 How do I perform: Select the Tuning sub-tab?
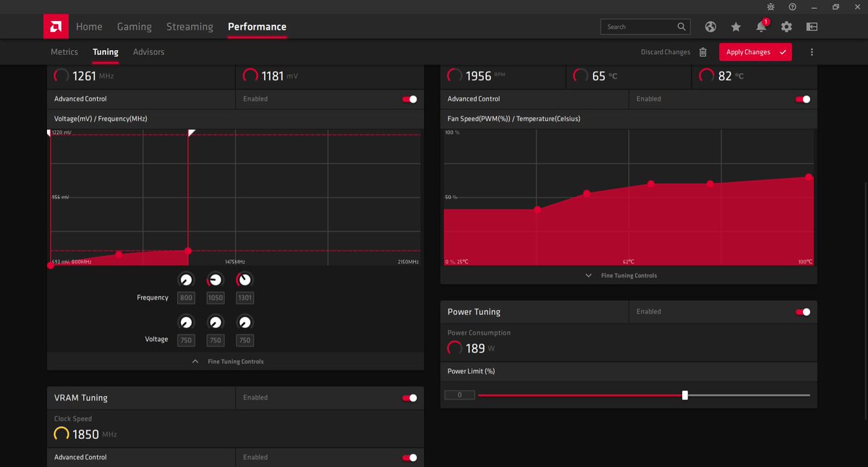pos(106,52)
